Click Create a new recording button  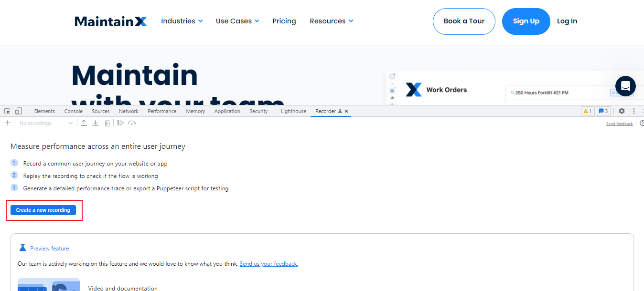[43, 210]
